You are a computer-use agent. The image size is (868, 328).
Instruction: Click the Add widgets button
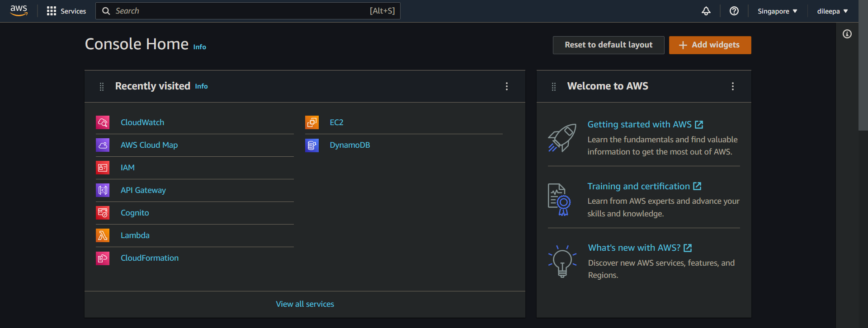pyautogui.click(x=710, y=45)
